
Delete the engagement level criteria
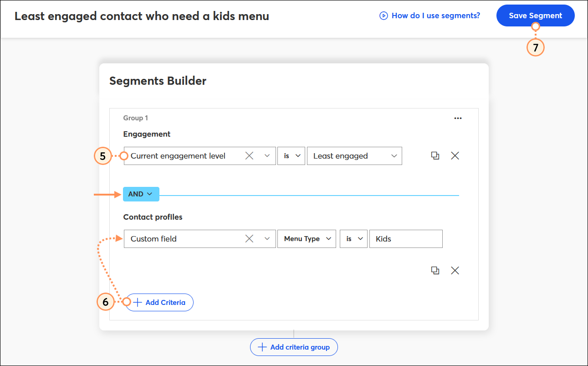tap(455, 155)
